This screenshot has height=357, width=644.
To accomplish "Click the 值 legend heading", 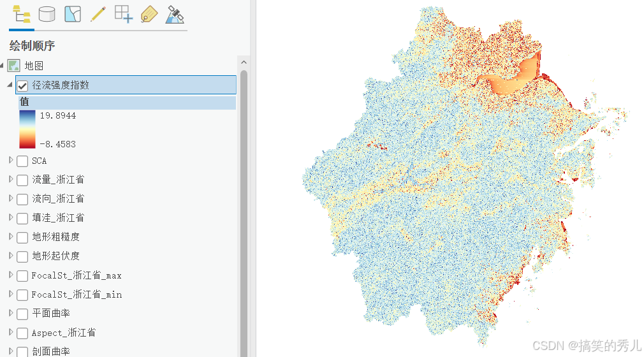I will click(24, 101).
